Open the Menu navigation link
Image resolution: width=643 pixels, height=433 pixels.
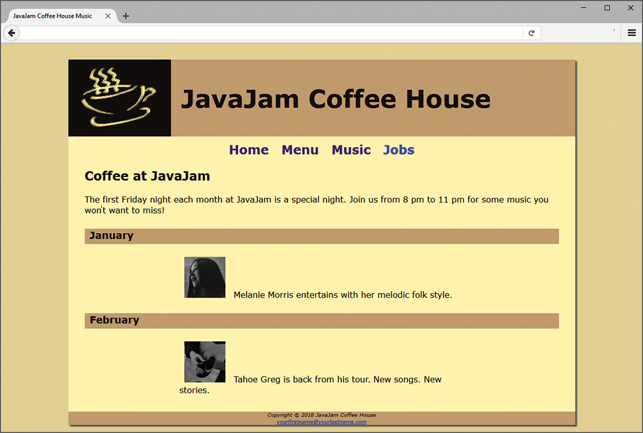click(300, 150)
